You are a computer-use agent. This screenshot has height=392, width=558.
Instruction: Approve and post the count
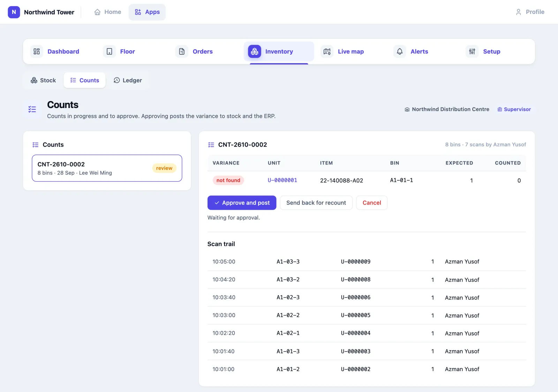pos(242,203)
